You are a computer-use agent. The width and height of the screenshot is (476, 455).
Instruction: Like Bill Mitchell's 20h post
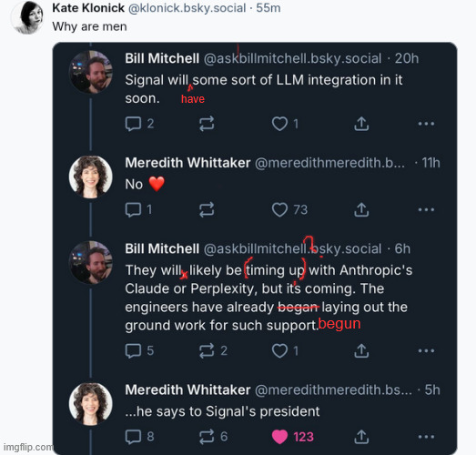pos(285,124)
